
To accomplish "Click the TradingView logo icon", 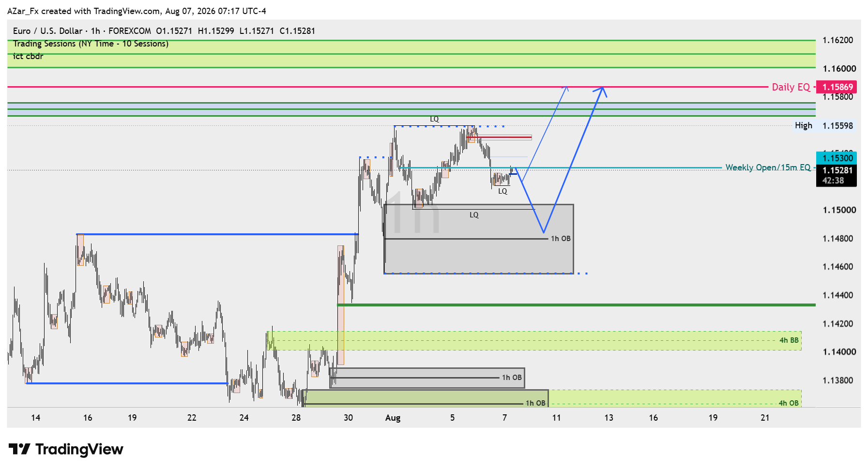I will [x=19, y=449].
